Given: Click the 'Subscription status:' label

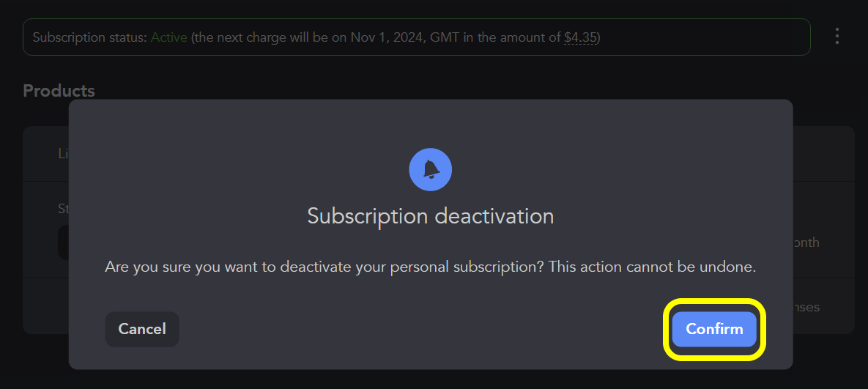Looking at the screenshot, I should (89, 37).
